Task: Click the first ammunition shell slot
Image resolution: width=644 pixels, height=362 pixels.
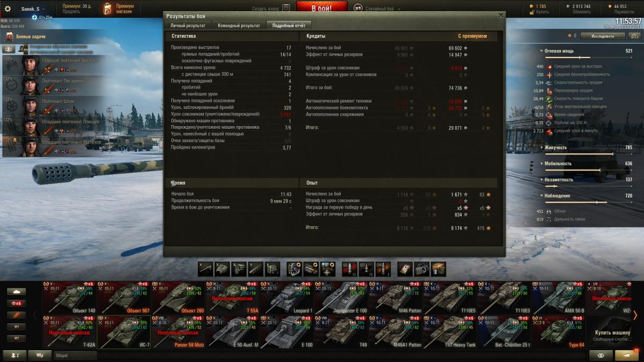Action: click(x=349, y=269)
